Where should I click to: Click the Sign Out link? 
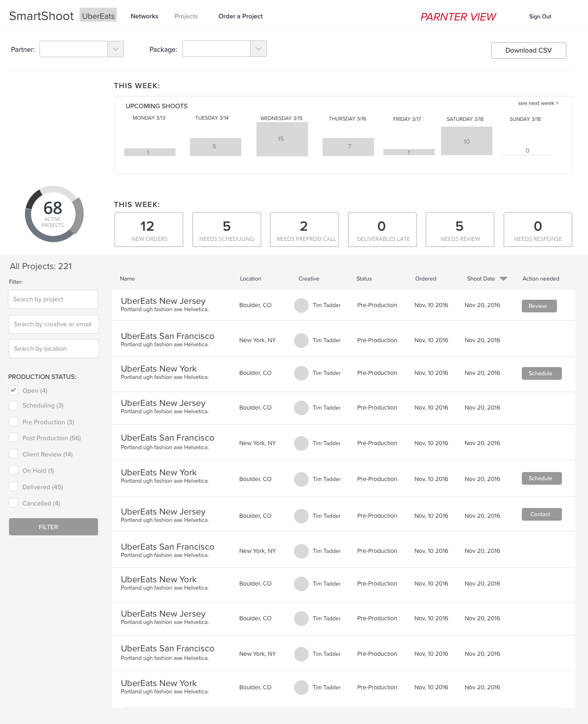click(x=540, y=16)
